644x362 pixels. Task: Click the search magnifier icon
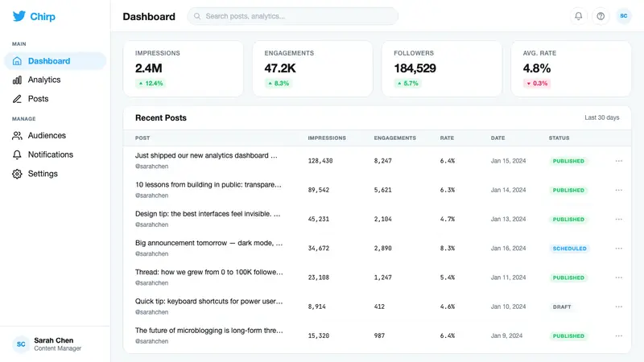click(x=197, y=16)
